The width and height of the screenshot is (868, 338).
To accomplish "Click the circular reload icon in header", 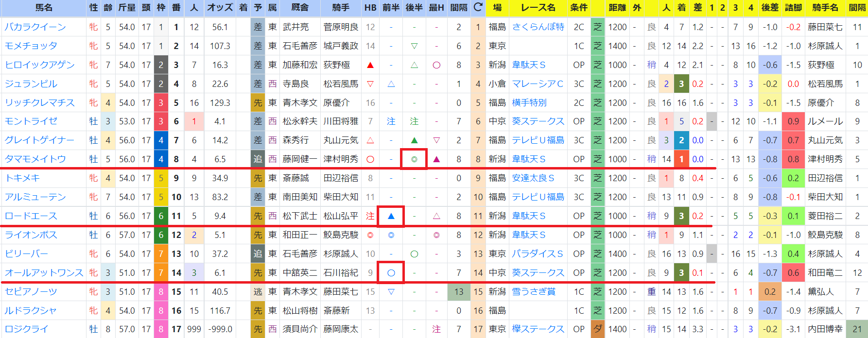I will [x=478, y=7].
